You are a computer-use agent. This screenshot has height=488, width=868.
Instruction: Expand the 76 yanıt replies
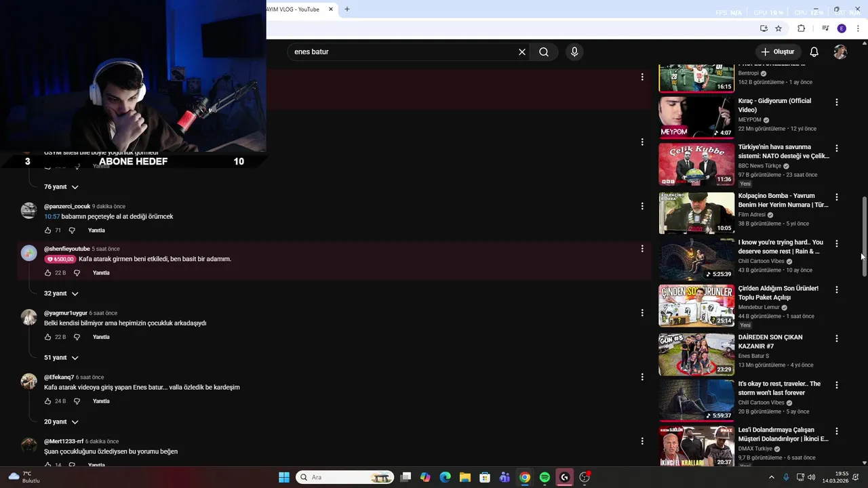(x=61, y=187)
